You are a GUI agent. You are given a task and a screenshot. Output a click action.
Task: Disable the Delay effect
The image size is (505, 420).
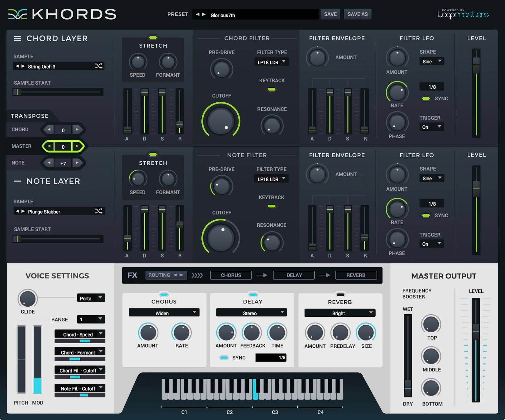click(253, 295)
